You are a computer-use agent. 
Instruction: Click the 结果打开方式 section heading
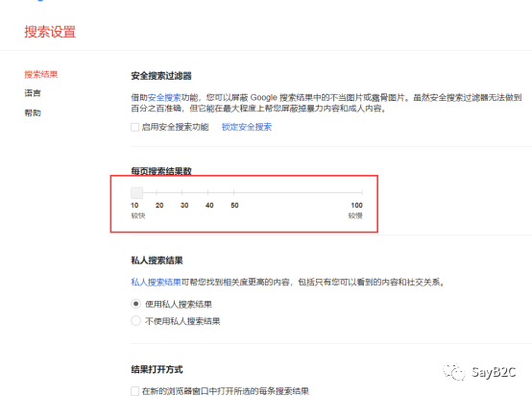157,369
